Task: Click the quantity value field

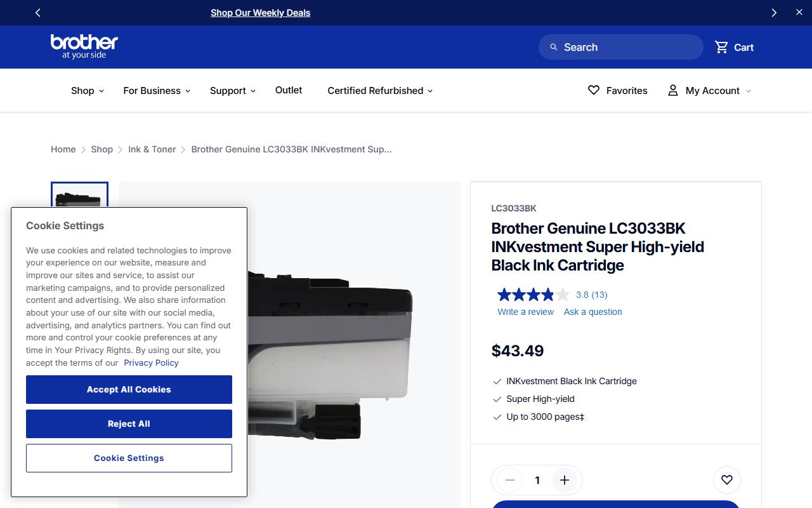Action: click(x=537, y=480)
